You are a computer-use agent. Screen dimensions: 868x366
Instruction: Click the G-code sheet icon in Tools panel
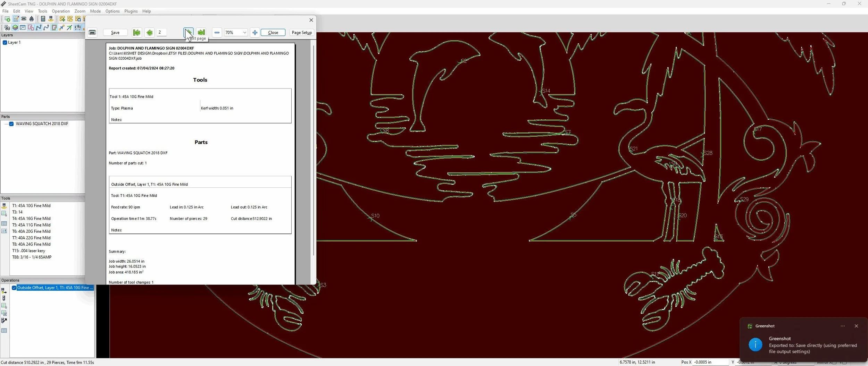click(4, 214)
